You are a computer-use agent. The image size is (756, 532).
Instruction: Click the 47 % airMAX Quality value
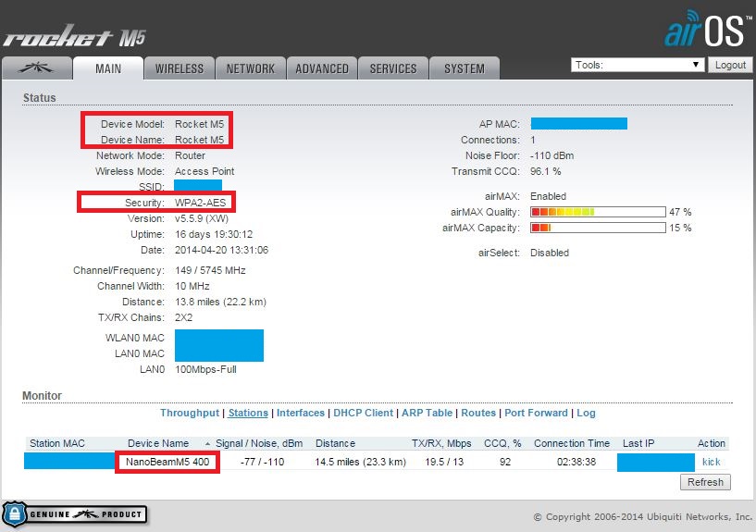[x=680, y=212]
